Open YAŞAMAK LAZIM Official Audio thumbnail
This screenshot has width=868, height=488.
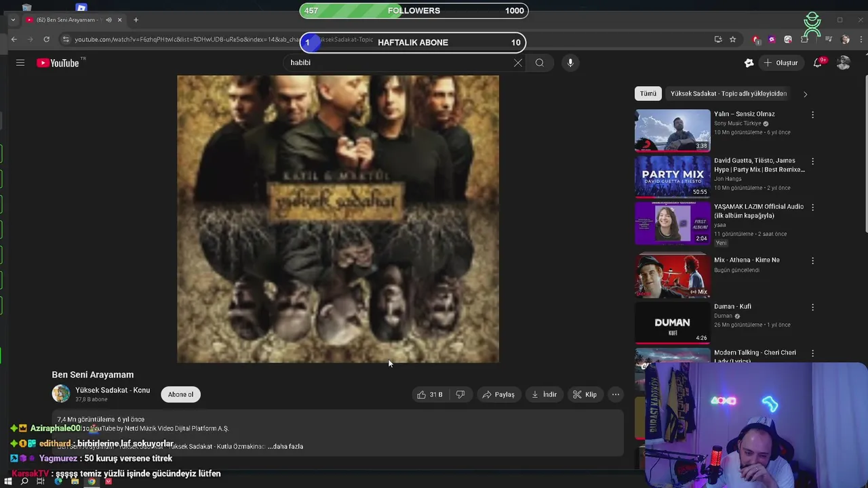click(x=673, y=223)
